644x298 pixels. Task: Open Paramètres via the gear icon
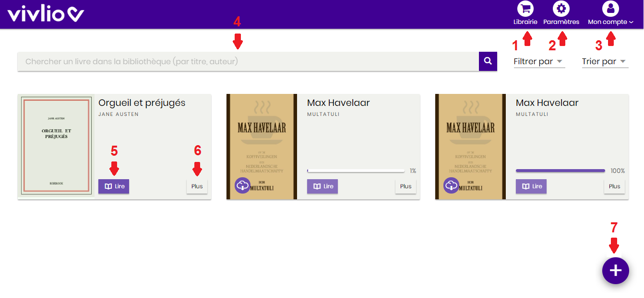click(x=561, y=9)
